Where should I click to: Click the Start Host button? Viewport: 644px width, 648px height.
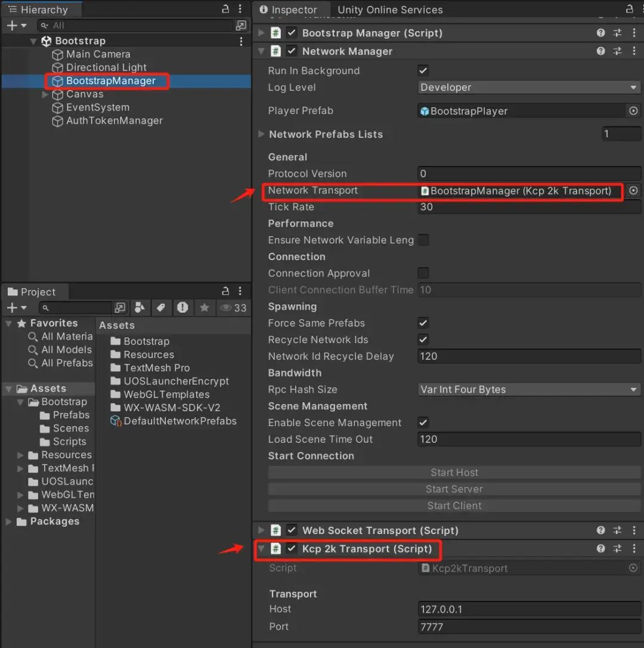[454, 473]
